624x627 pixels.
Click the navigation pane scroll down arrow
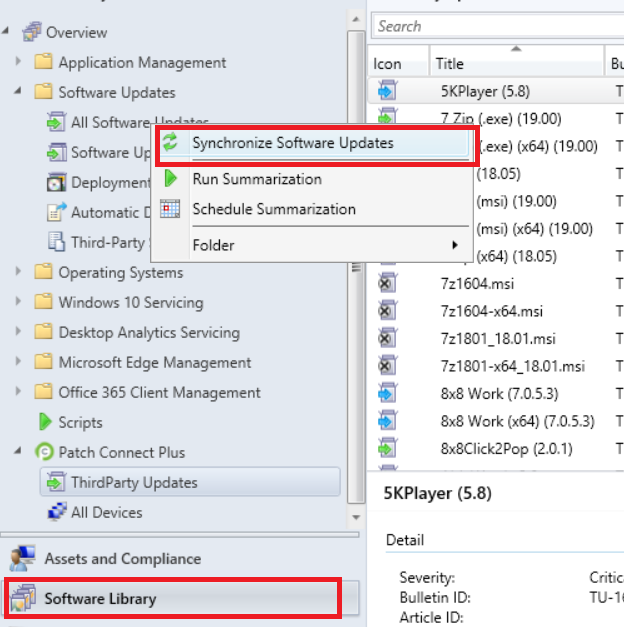pyautogui.click(x=356, y=517)
